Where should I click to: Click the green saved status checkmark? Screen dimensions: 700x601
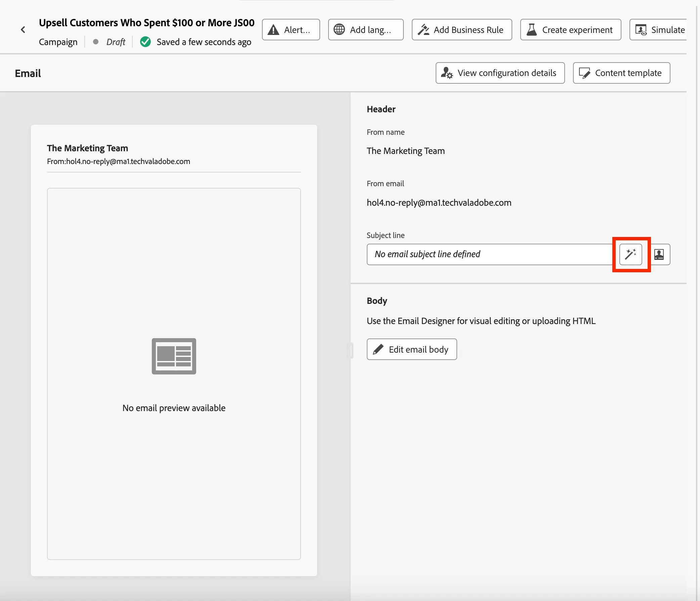[145, 42]
